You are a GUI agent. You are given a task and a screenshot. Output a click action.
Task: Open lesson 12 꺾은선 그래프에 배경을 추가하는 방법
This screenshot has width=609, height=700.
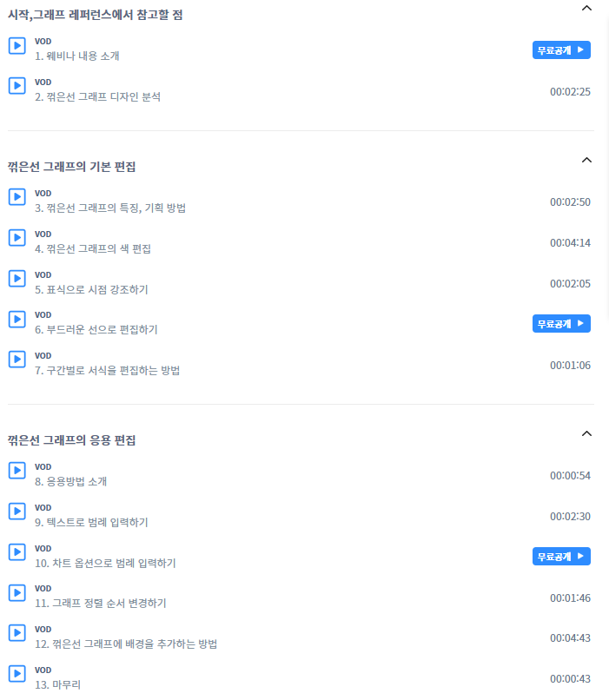tap(126, 644)
